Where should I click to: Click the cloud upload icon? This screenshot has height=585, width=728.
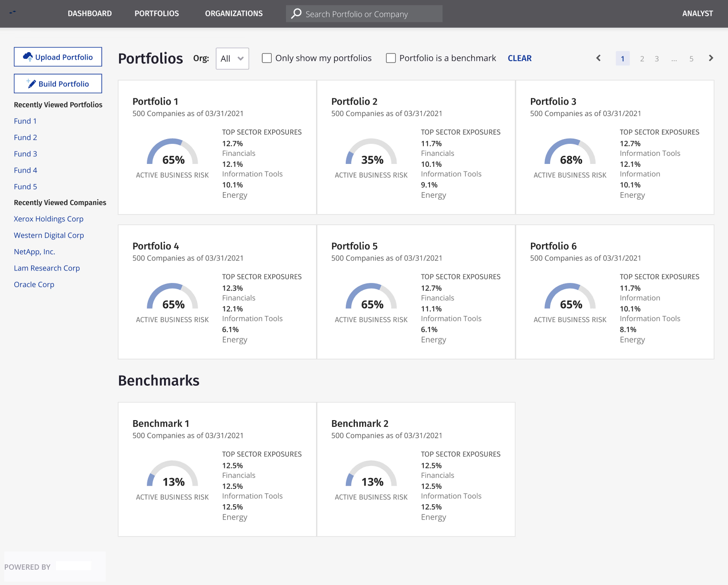(x=28, y=57)
